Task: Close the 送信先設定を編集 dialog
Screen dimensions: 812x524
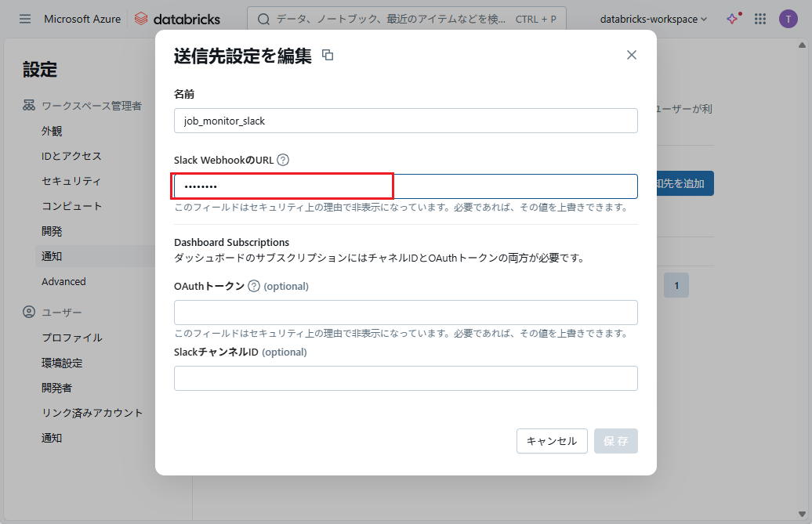Action: pyautogui.click(x=631, y=55)
